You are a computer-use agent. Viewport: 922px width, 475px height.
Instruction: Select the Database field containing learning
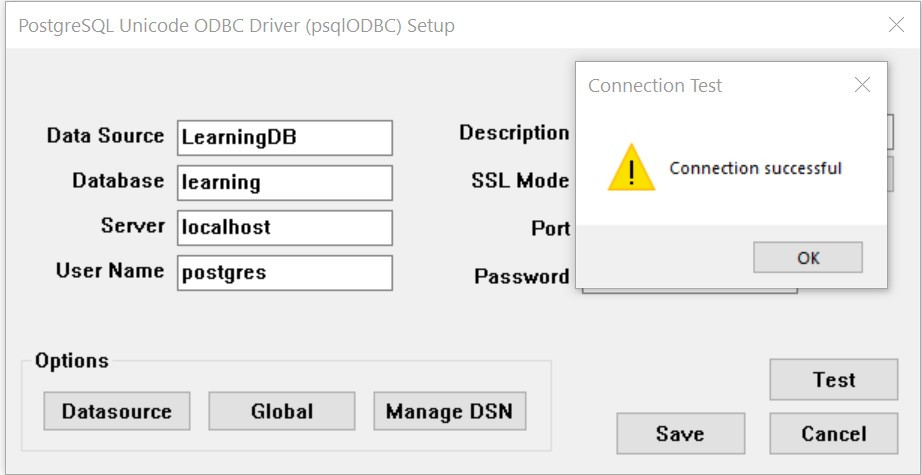pyautogui.click(x=285, y=183)
